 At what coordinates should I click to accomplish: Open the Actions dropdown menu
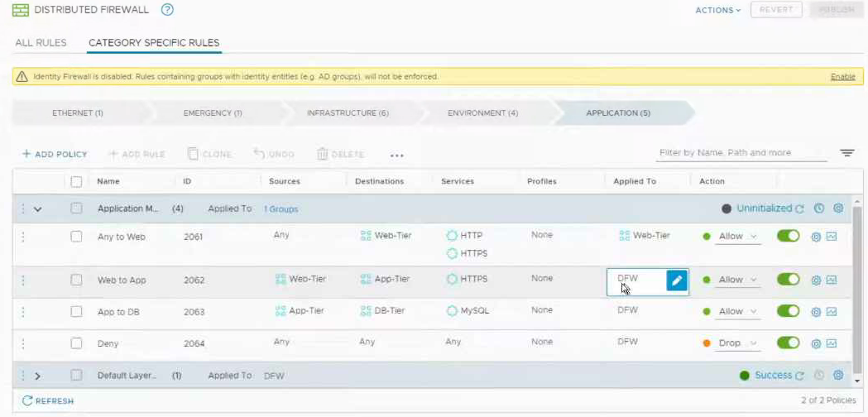[717, 10]
